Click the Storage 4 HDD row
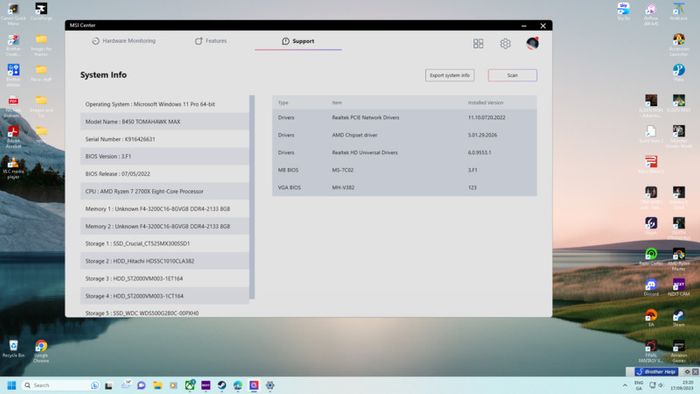 [165, 295]
